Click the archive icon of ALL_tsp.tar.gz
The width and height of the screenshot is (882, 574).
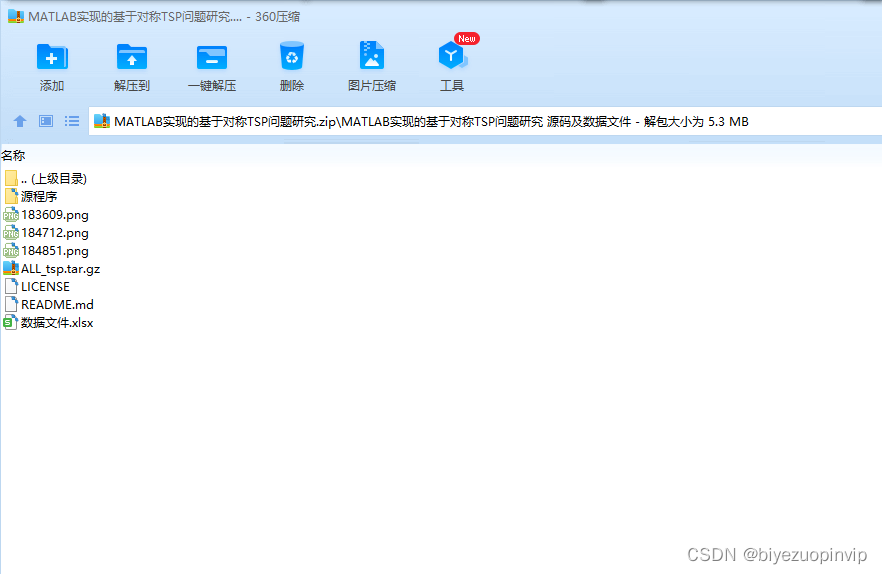pos(11,268)
